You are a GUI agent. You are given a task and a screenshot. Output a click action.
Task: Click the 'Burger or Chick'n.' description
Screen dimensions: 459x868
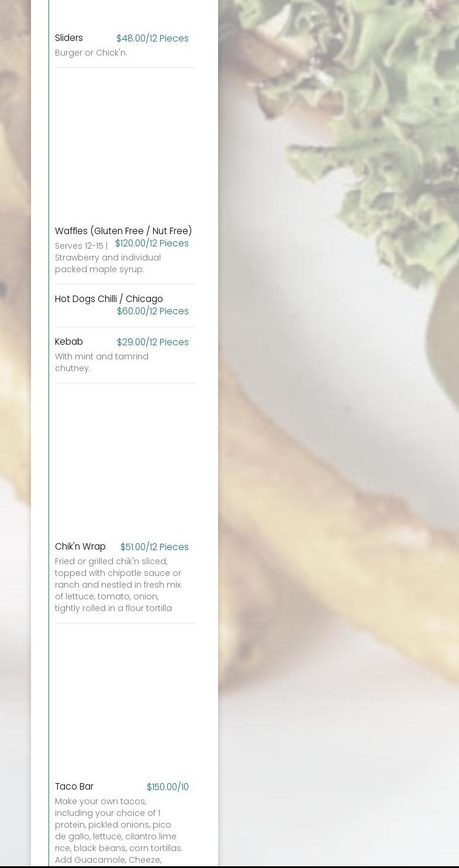[91, 53]
